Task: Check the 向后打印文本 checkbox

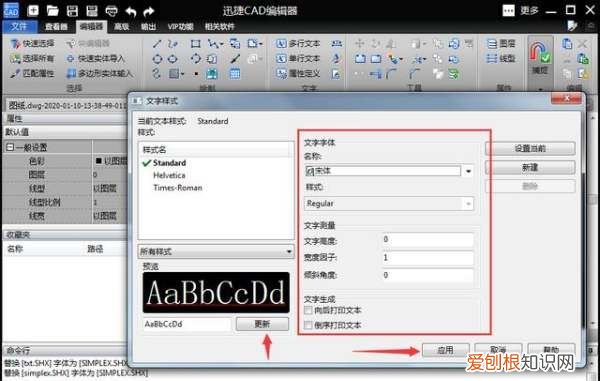Action: click(x=308, y=310)
